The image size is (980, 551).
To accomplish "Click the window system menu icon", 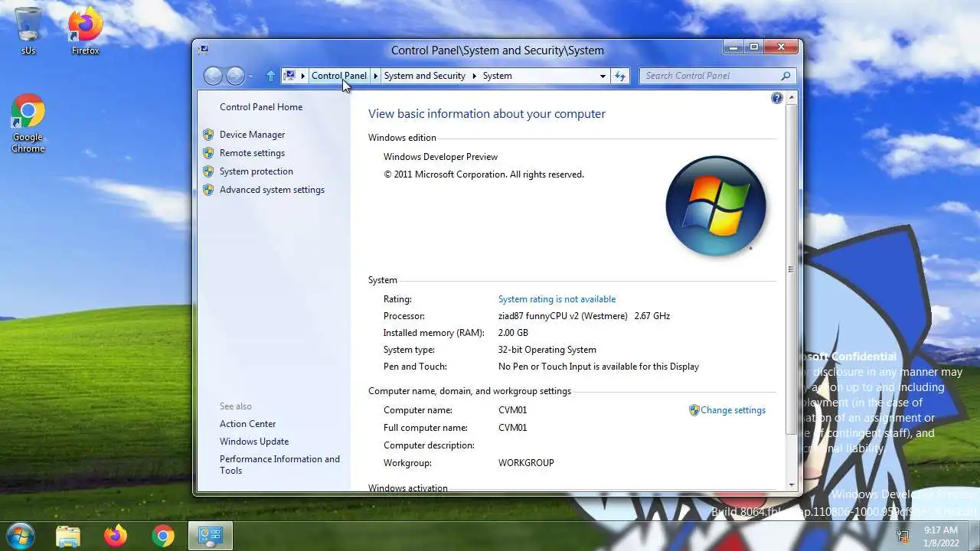I will 203,50.
